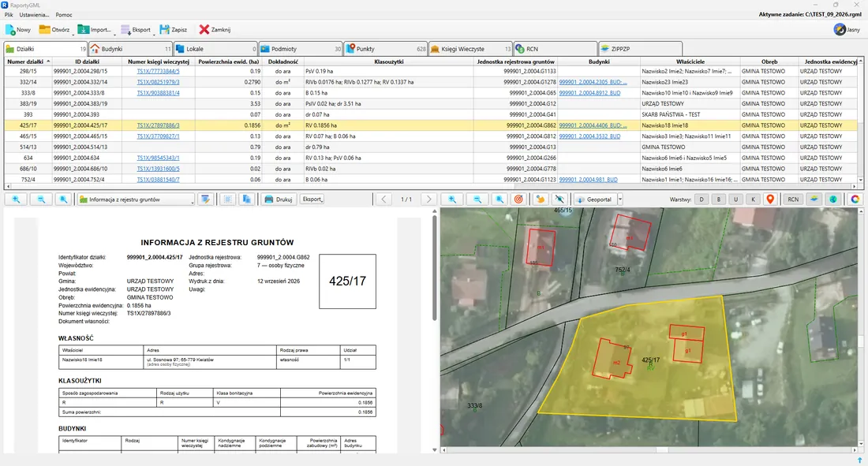
Task: Center the map using the target icon
Action: tap(518, 199)
